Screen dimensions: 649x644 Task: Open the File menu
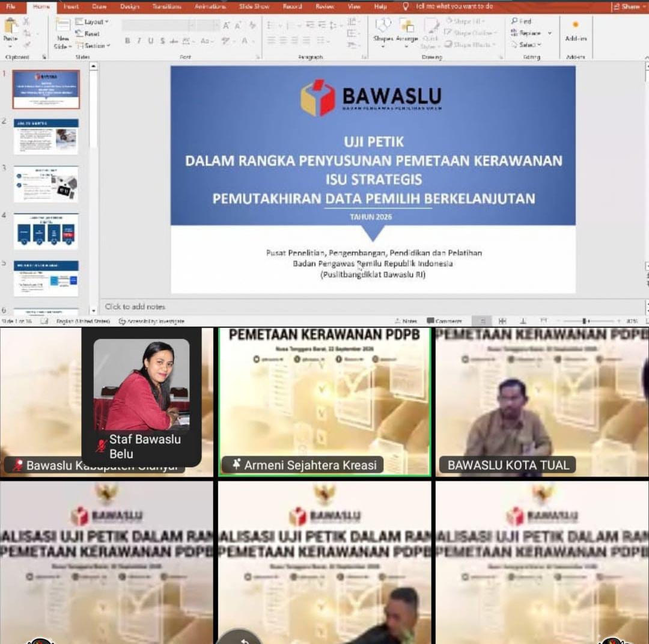(x=11, y=6)
